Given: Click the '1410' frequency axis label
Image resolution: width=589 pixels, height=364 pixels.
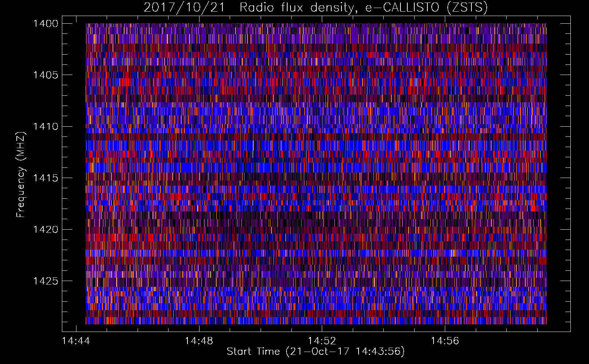Looking at the screenshot, I should (x=46, y=127).
